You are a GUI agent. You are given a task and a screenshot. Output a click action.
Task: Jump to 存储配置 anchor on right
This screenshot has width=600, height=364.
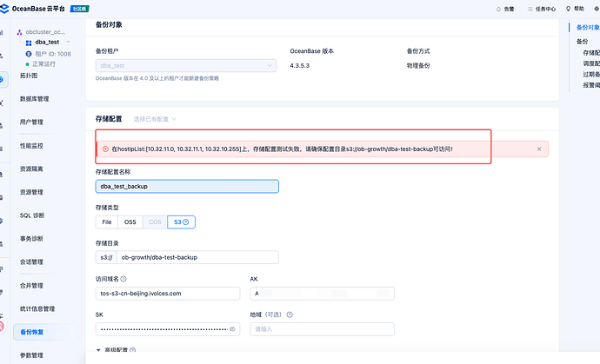coord(591,53)
